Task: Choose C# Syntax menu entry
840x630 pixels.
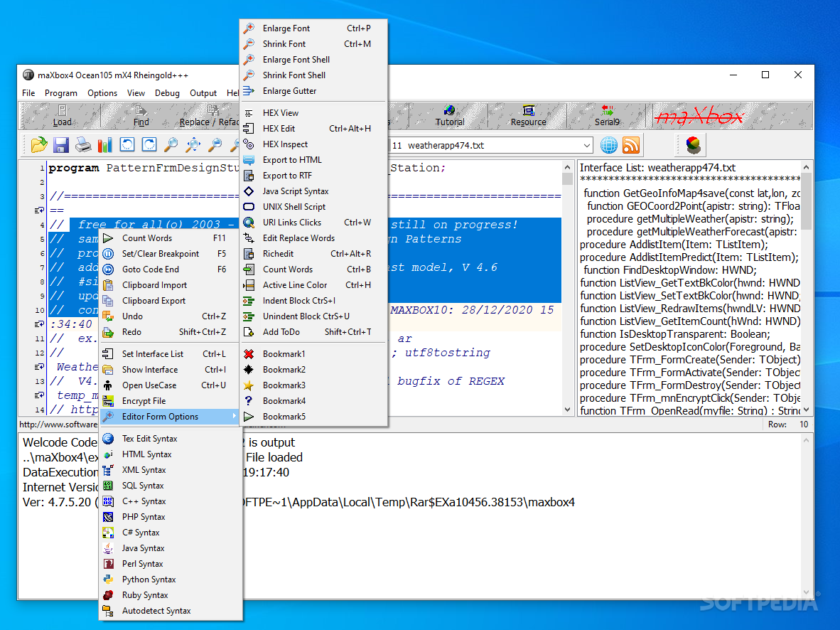Action: pyautogui.click(x=171, y=533)
